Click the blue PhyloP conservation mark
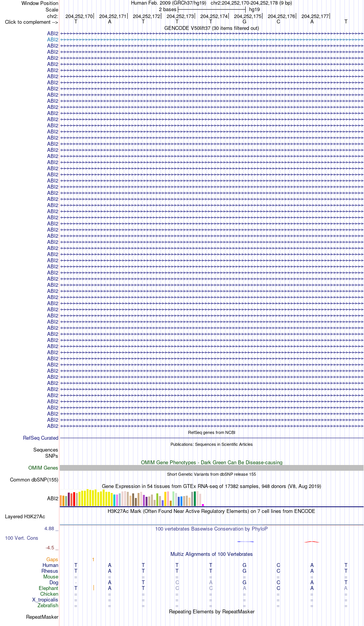 (245, 541)
